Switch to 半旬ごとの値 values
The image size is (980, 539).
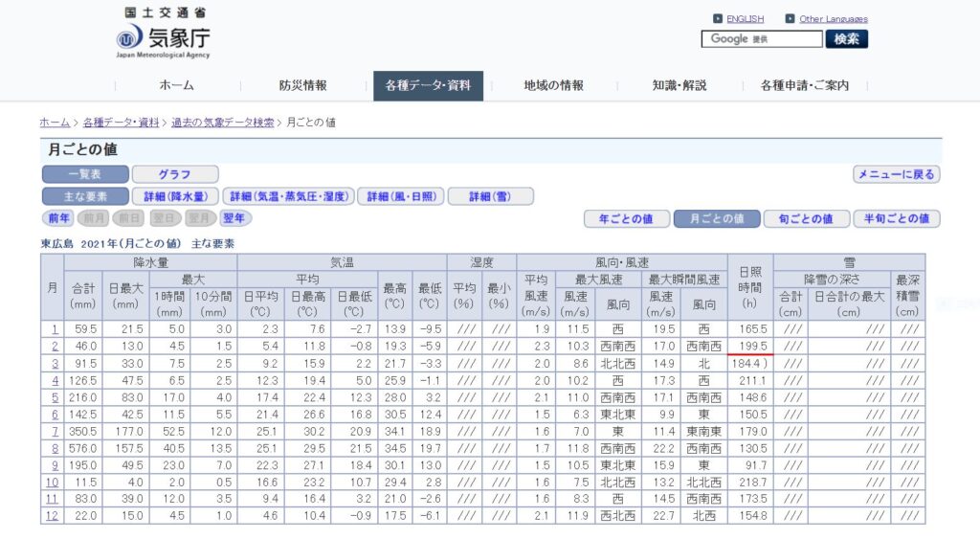click(896, 218)
